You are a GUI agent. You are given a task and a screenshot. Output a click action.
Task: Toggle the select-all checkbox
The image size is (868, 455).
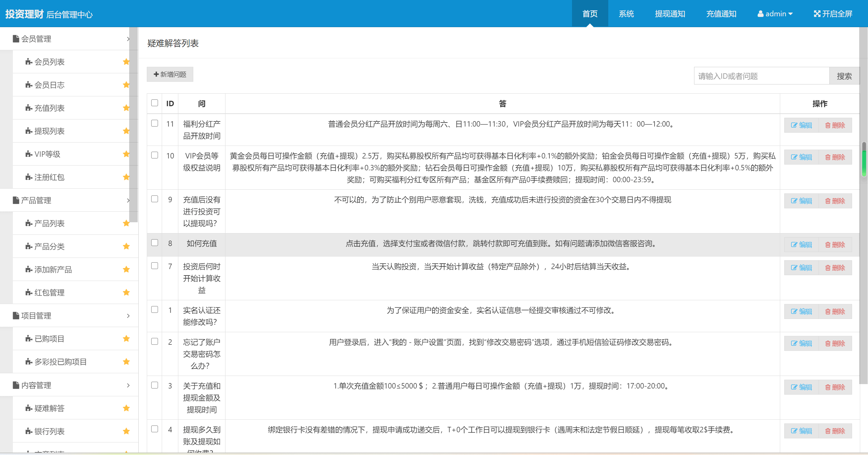coord(154,103)
